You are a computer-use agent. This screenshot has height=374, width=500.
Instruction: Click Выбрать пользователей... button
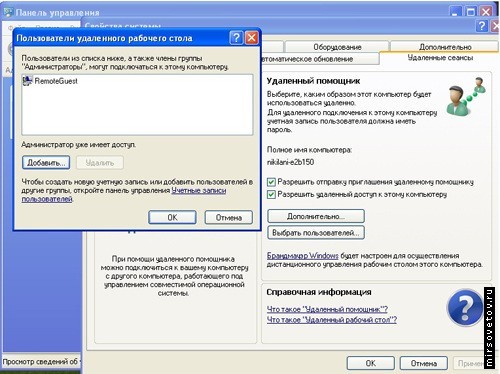(316, 233)
